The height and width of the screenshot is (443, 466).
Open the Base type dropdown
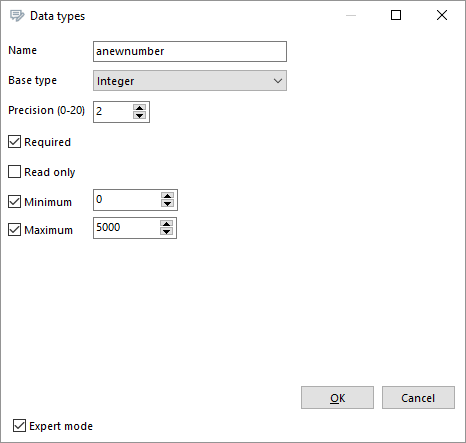[x=190, y=81]
